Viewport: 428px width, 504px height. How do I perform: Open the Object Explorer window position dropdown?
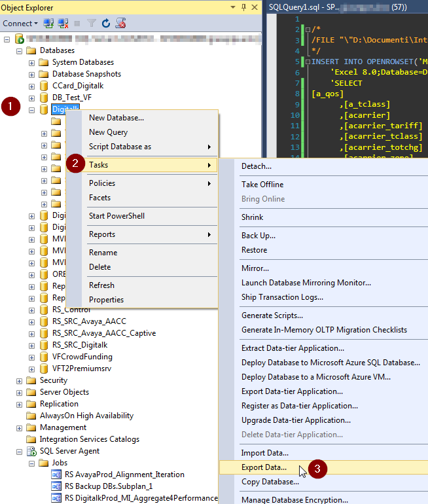(x=233, y=7)
